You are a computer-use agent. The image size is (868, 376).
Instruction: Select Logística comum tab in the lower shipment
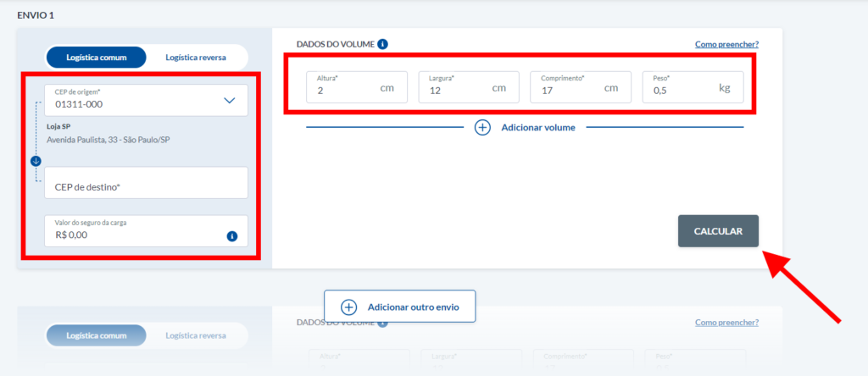(x=97, y=335)
